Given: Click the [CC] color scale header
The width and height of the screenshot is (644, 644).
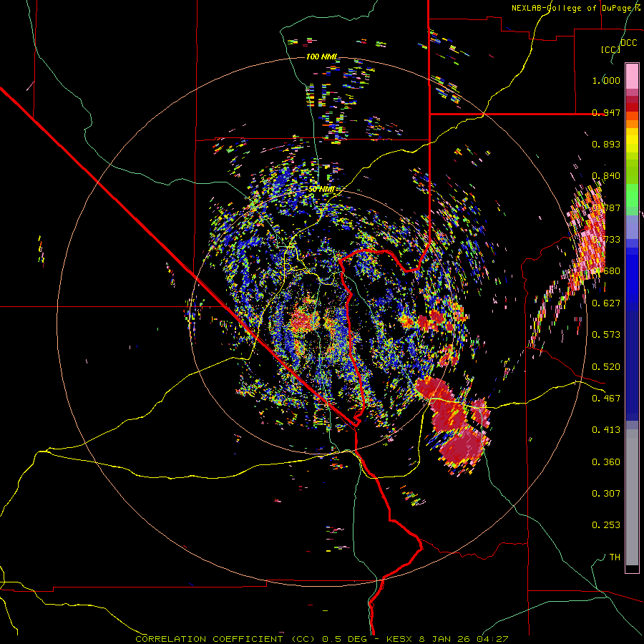Looking at the screenshot, I should tap(610, 49).
